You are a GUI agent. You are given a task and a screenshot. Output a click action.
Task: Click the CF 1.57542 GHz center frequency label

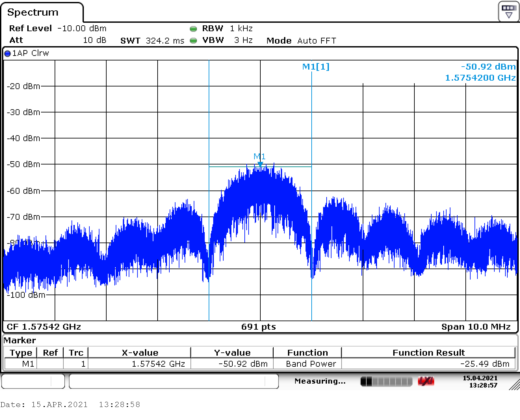(x=44, y=327)
